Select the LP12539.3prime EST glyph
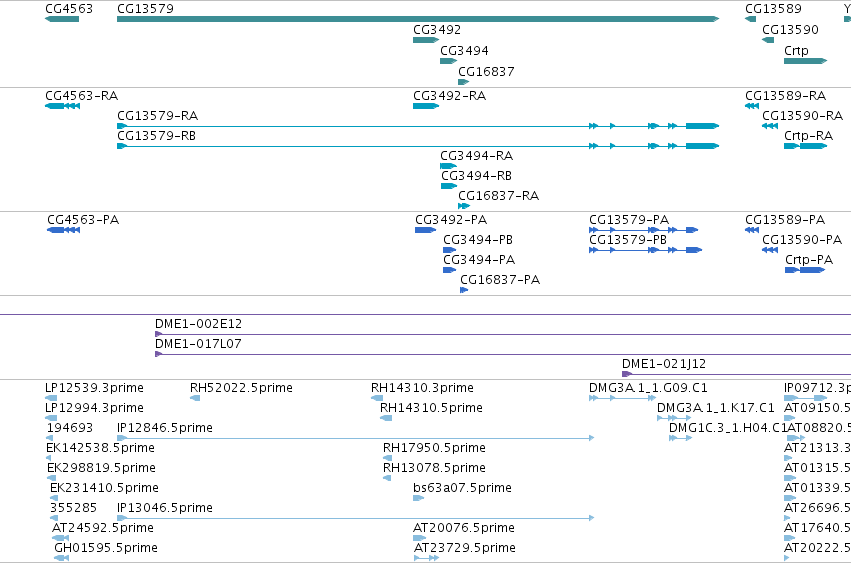 coord(51,398)
